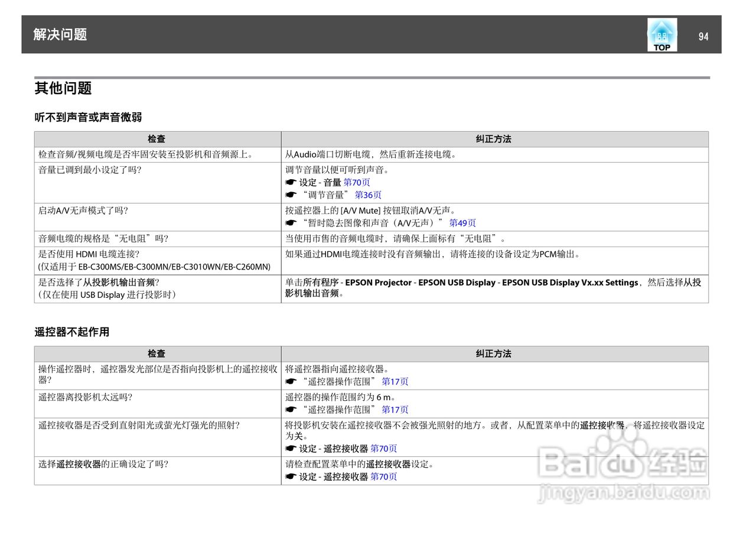Open 第70页 link below "请检查配置菜单中的遥控接收器设定"
The image size is (756, 535).
(384, 477)
